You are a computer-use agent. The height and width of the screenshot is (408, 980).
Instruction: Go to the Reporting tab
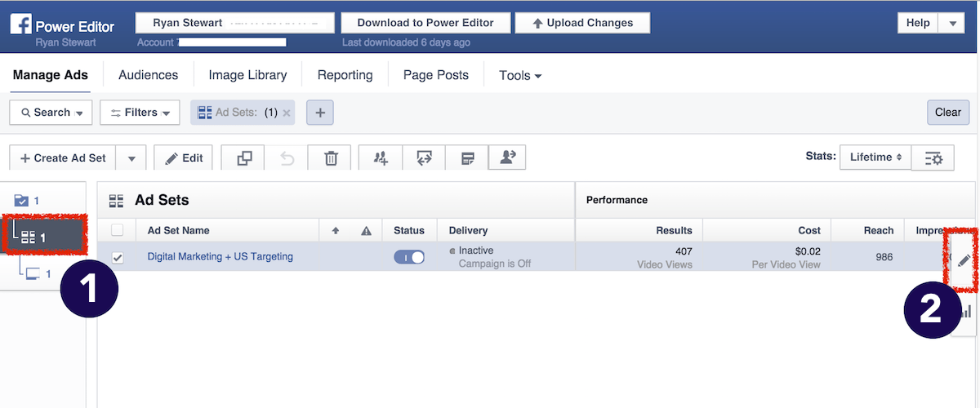(x=345, y=75)
